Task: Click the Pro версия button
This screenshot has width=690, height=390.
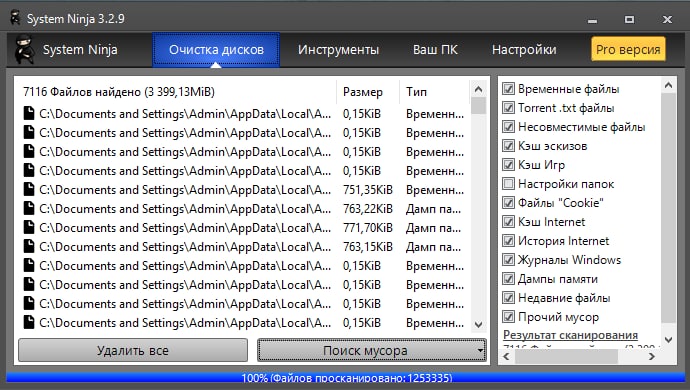Action: coord(628,49)
